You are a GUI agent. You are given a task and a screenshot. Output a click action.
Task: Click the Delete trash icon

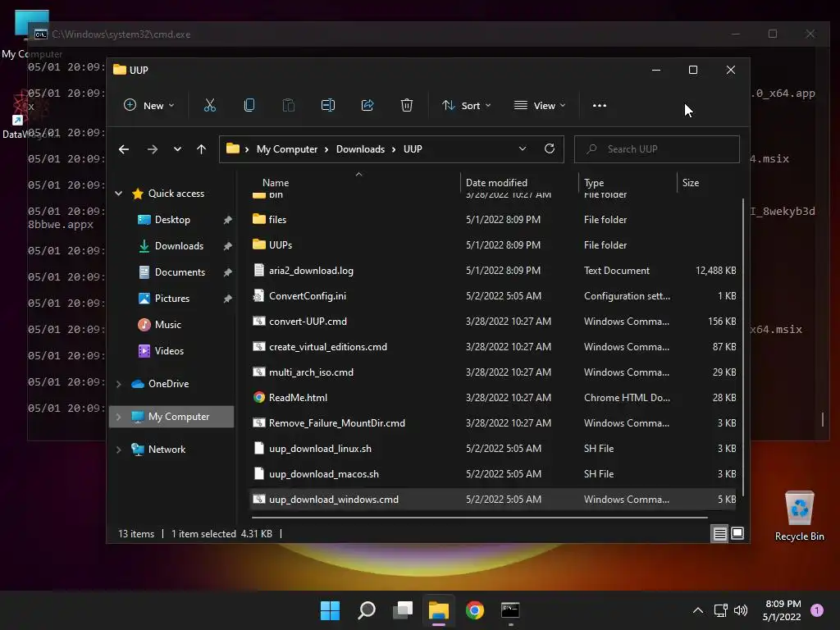tap(407, 106)
